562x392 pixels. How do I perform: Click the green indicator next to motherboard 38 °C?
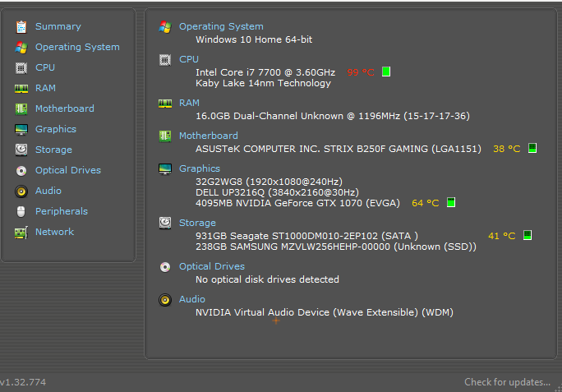(x=532, y=148)
